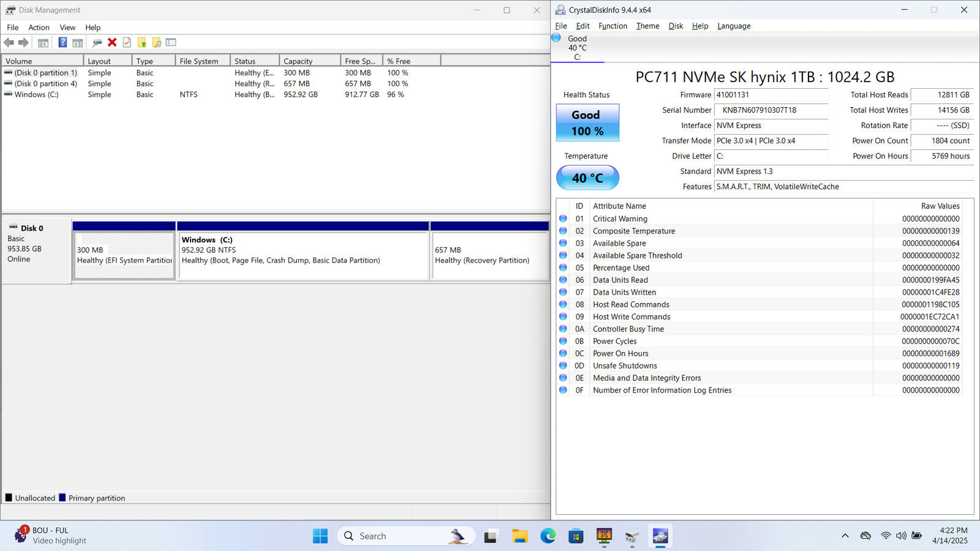
Task: Select the 300 MB EFI System Partition block
Action: click(124, 256)
